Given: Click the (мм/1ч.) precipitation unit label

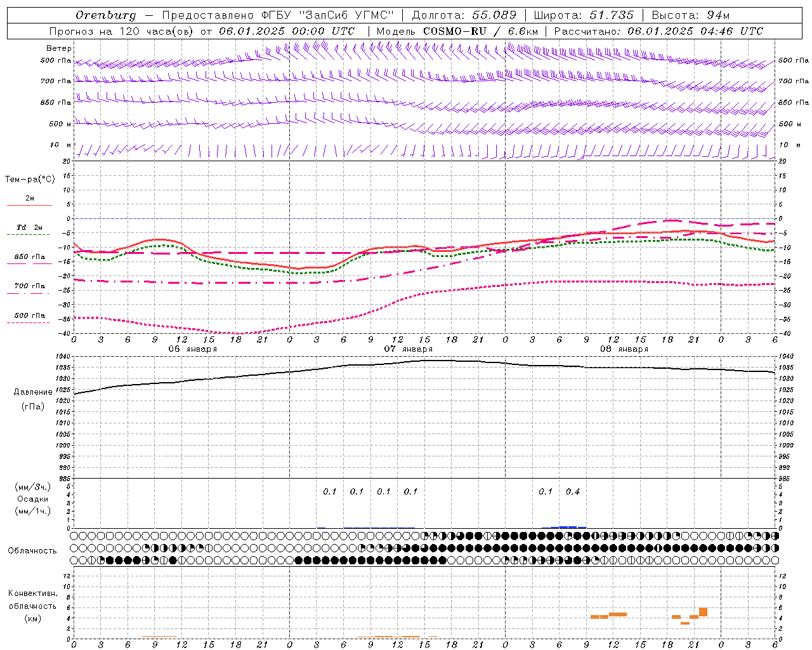Looking at the screenshot, I should (33, 511).
